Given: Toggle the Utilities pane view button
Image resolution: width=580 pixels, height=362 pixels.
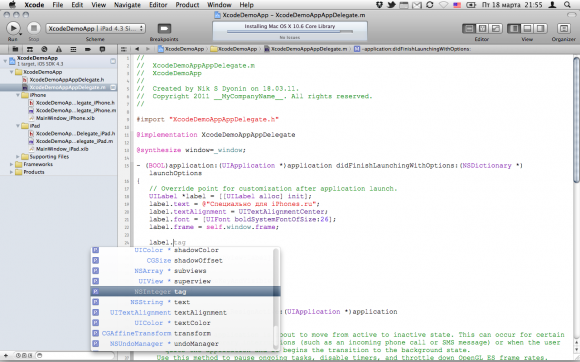Looking at the screenshot, I should 540,28.
